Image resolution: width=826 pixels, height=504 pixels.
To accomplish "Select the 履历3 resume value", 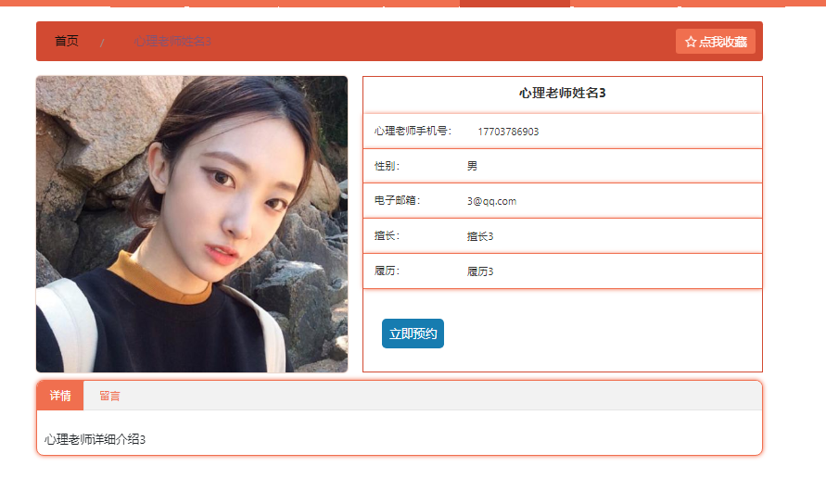I will pyautogui.click(x=480, y=271).
